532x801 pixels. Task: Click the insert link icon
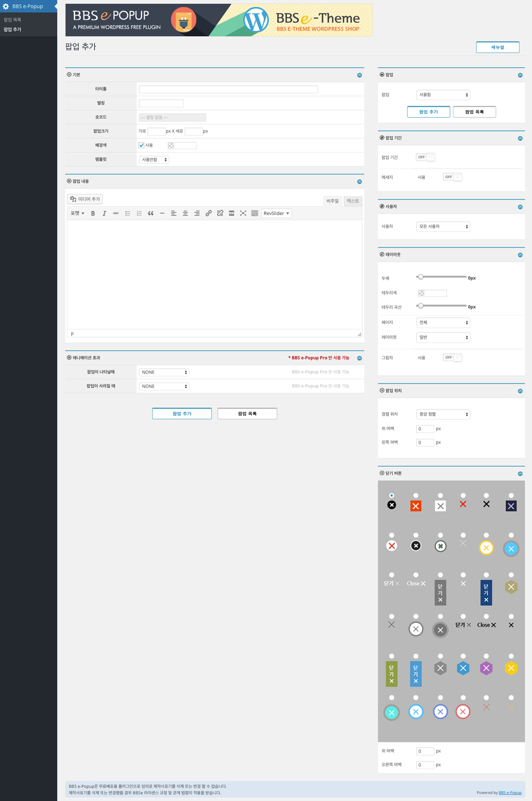pos(209,213)
